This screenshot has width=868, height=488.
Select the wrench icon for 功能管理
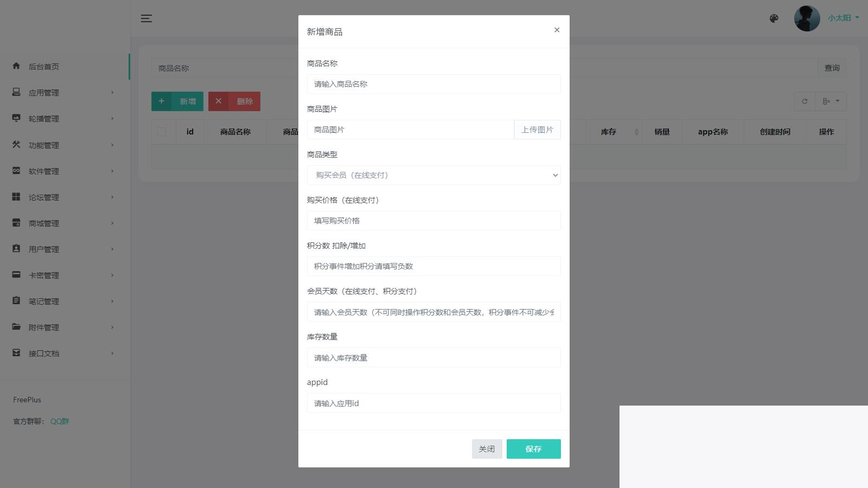pyautogui.click(x=15, y=145)
